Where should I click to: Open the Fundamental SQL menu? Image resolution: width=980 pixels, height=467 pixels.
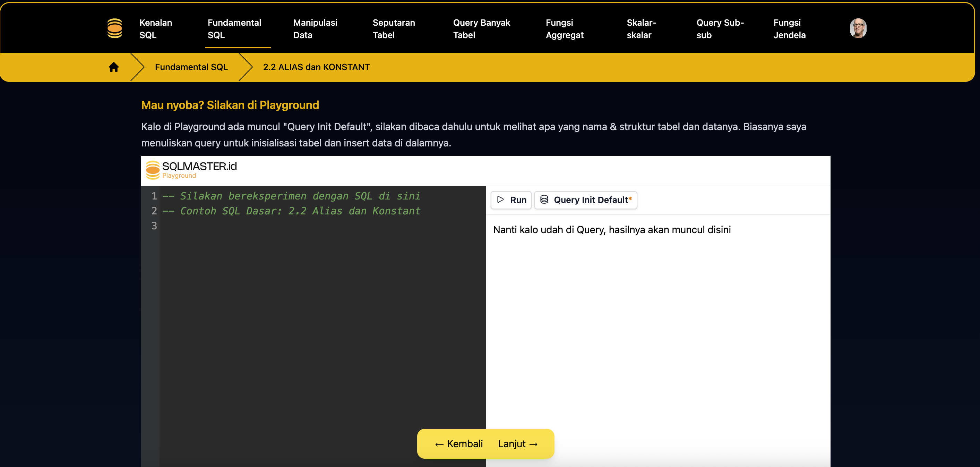click(x=234, y=28)
